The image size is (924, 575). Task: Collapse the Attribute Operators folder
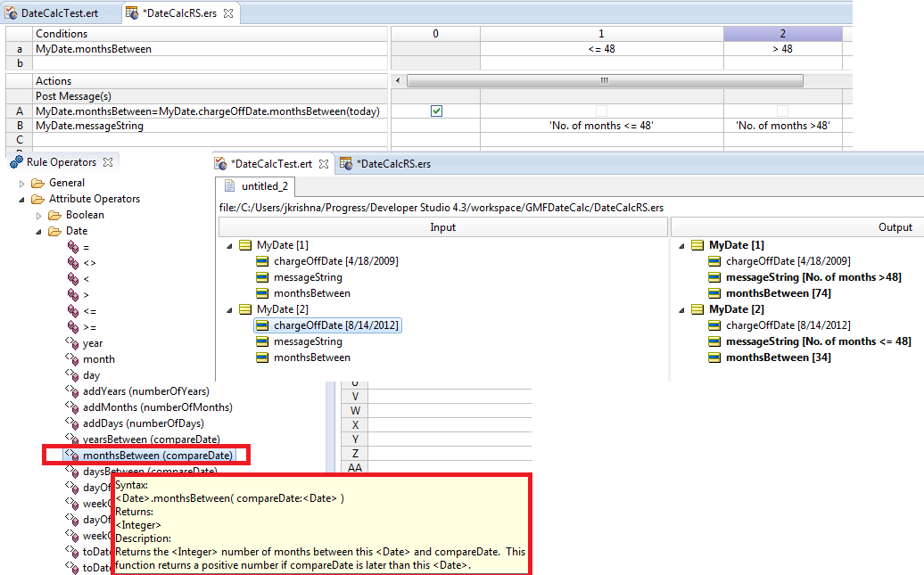[21, 199]
